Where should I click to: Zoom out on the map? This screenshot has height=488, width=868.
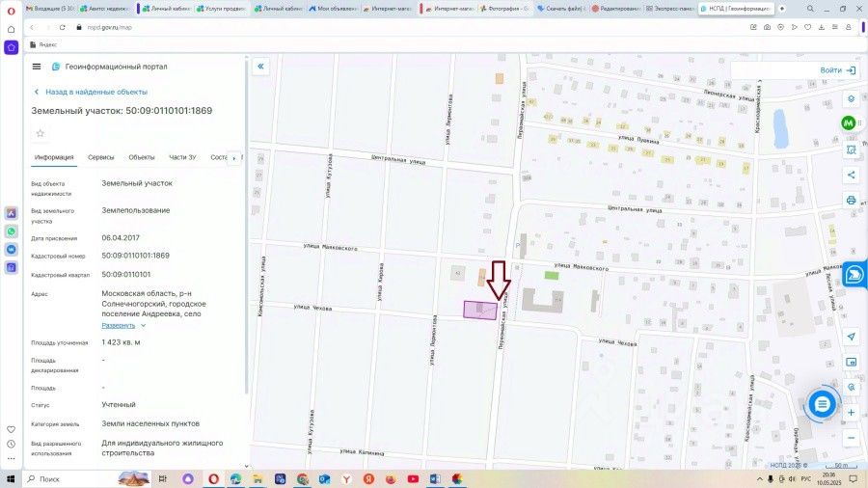click(852, 438)
